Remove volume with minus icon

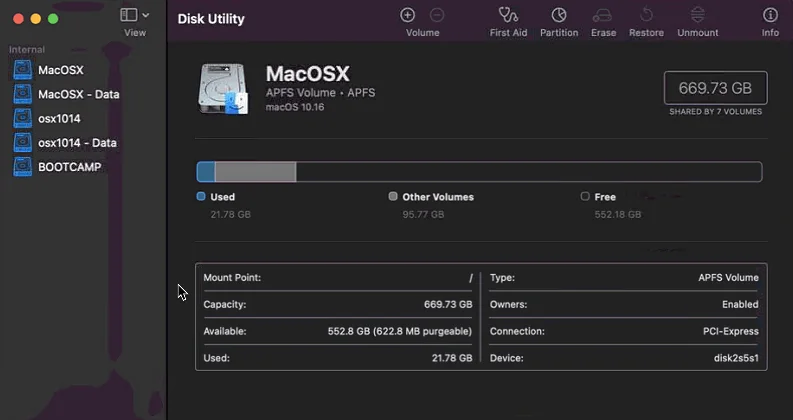pos(437,15)
